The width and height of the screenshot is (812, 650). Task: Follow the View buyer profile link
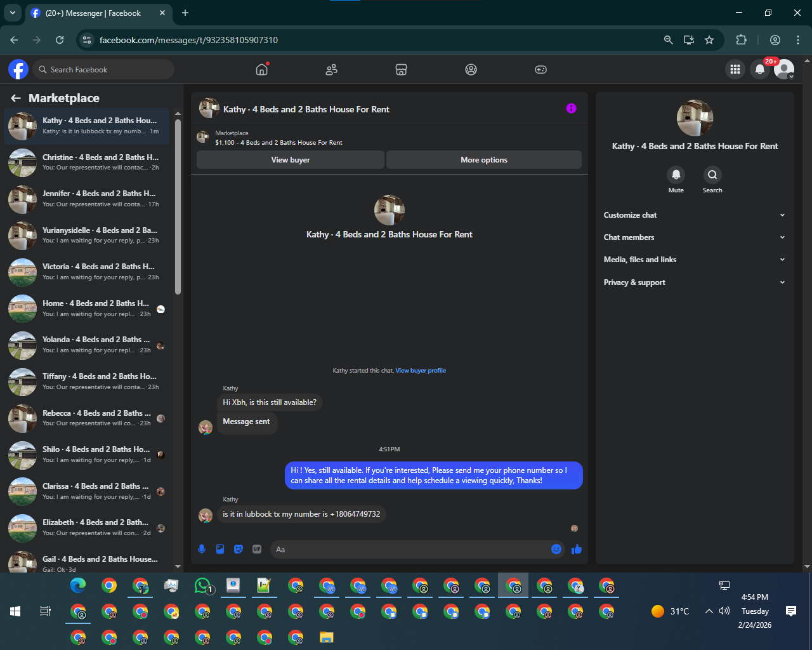coord(421,371)
